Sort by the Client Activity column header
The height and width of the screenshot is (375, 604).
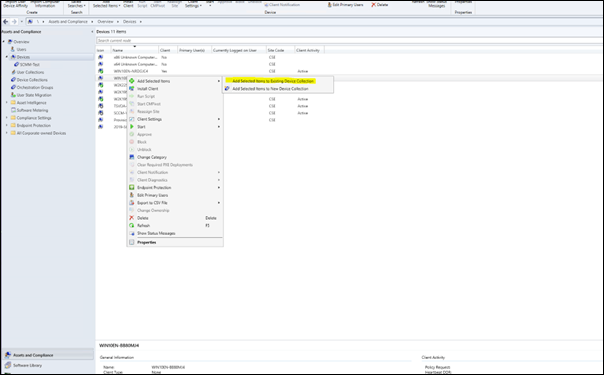[x=309, y=50]
